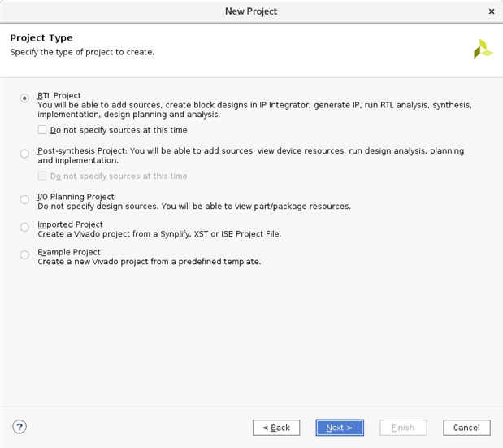Screen dimensions: 503x448
Task: Select the RTL Project radio button
Action: pyautogui.click(x=24, y=98)
